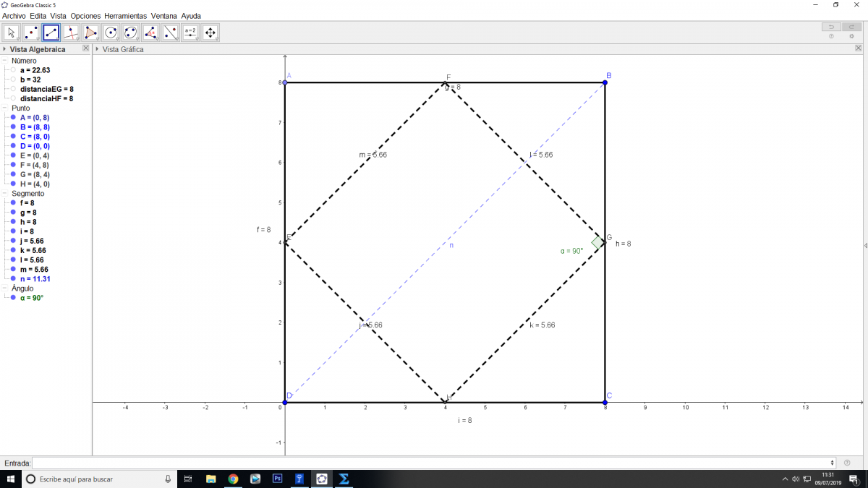This screenshot has height=488, width=868.
Task: Choose the Perpendicular Line tool
Action: [71, 33]
